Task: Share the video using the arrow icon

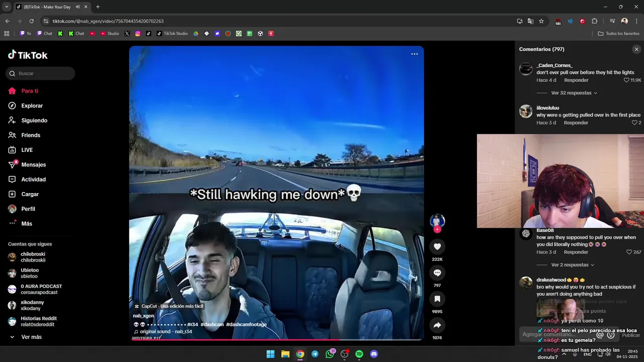Action: click(x=437, y=325)
